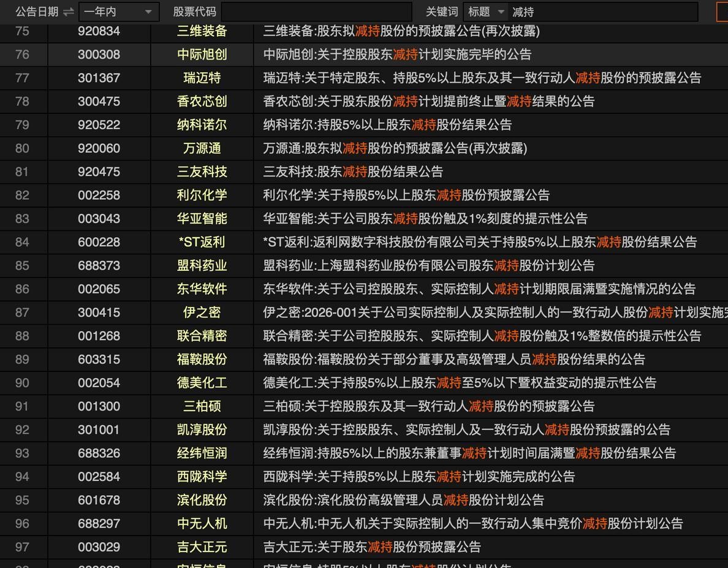Click stock code 002054

[99, 383]
